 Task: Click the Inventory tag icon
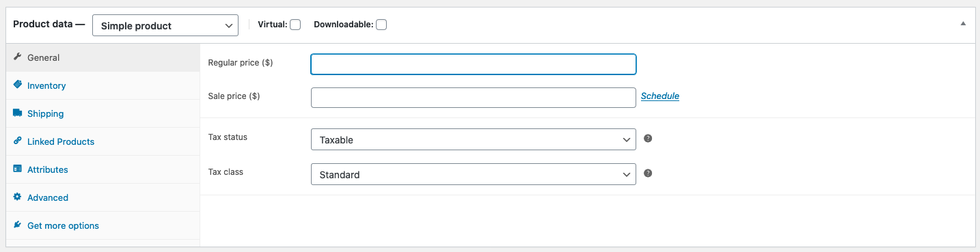[x=18, y=85]
